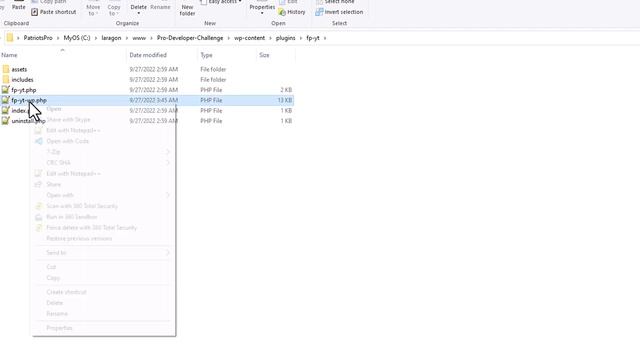Click the Paste button in Clipboard group

pyautogui.click(x=18, y=6)
